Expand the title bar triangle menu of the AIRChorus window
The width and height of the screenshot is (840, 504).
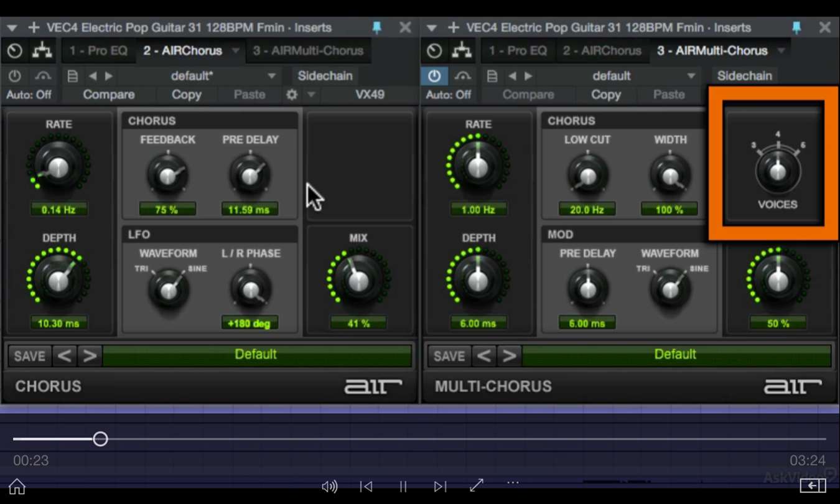click(12, 28)
